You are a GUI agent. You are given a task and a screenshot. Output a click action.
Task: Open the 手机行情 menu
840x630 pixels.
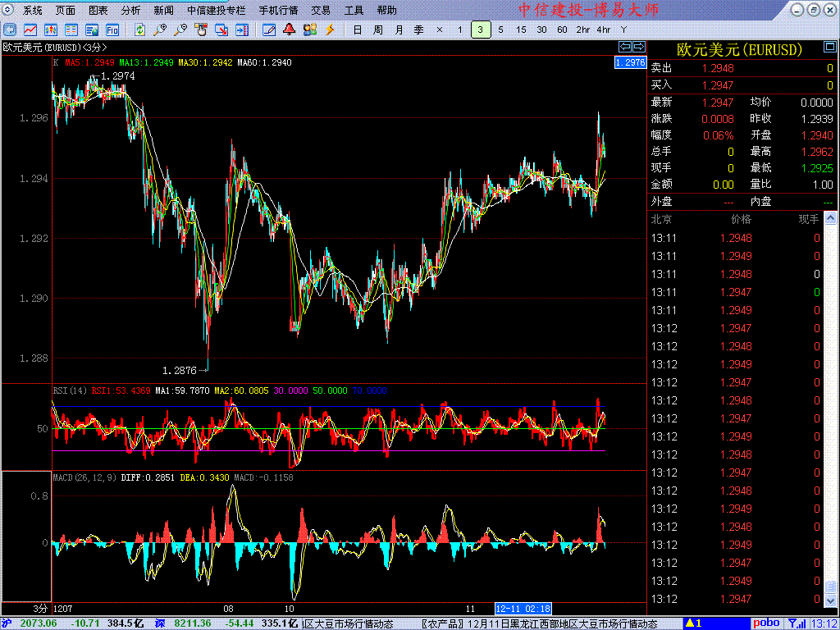(279, 10)
